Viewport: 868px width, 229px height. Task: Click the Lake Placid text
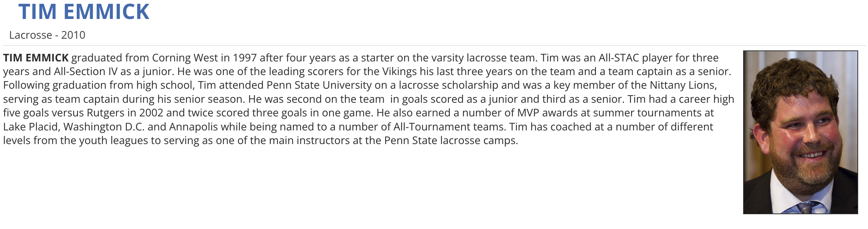[31, 127]
